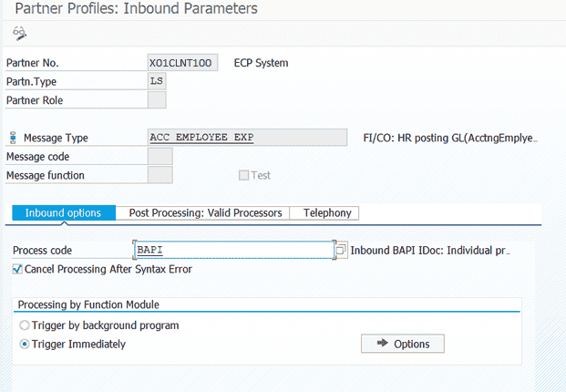Select the Trigger Immediately radio button
566x392 pixels.
[25, 345]
